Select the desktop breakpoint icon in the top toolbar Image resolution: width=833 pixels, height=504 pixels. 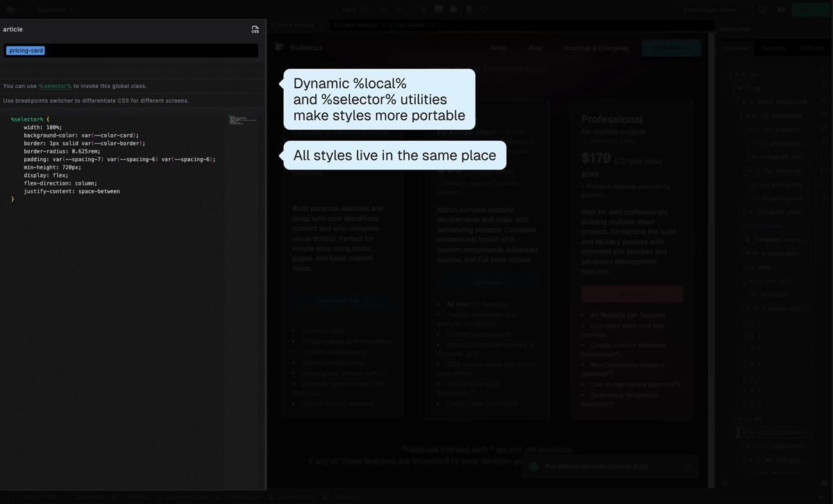tap(439, 9)
